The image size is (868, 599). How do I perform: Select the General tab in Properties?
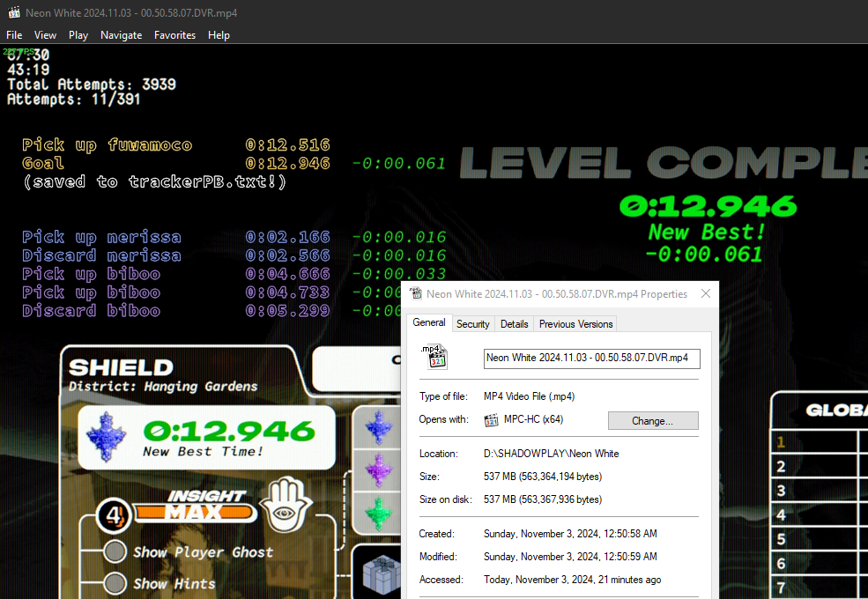pyautogui.click(x=429, y=322)
